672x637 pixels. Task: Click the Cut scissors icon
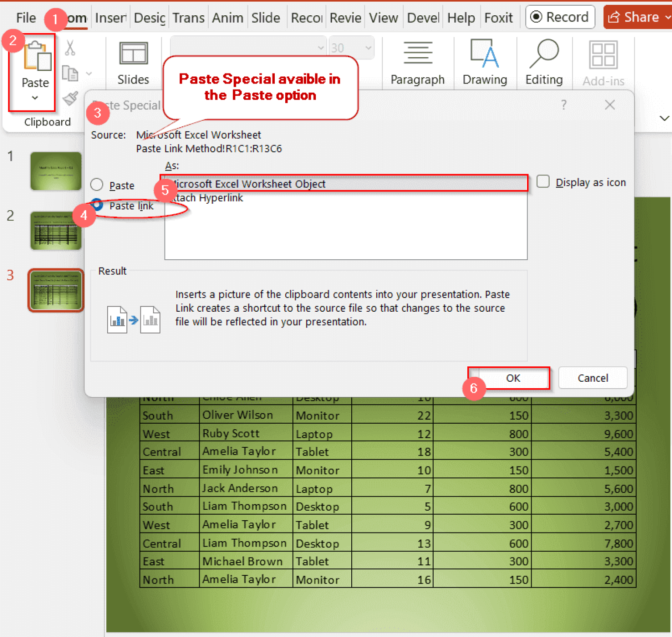pyautogui.click(x=70, y=48)
